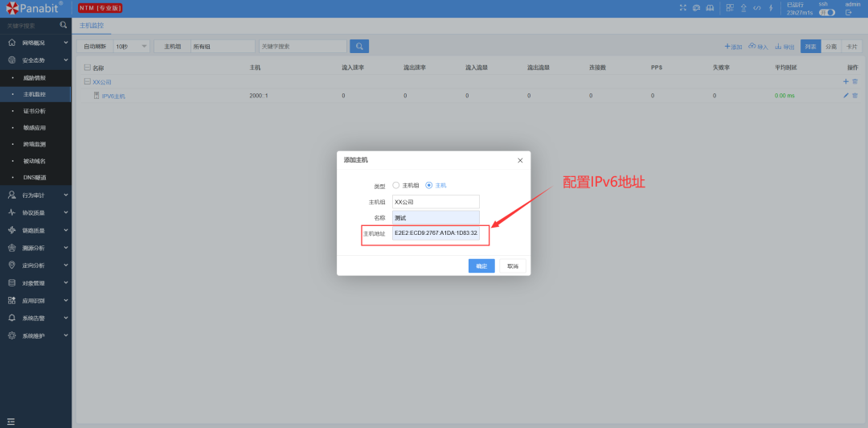868x428 pixels.
Task: Click the blue search button in toolbar
Action: coord(359,47)
